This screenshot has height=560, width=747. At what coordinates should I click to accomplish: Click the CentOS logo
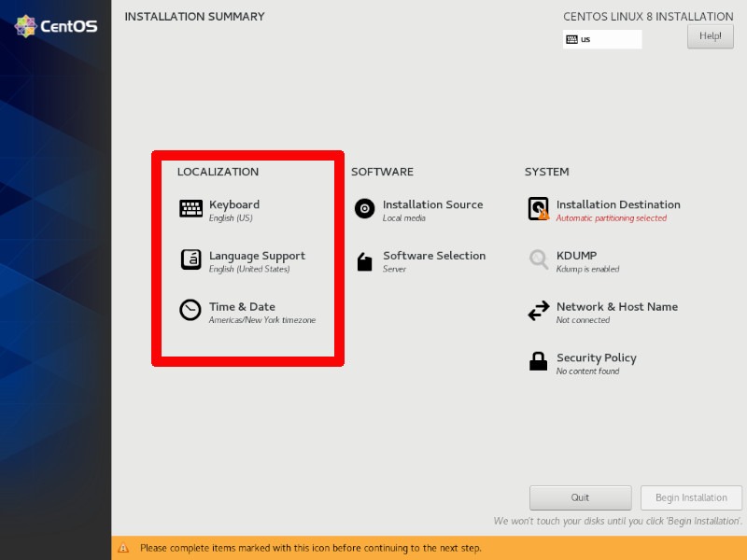54,26
